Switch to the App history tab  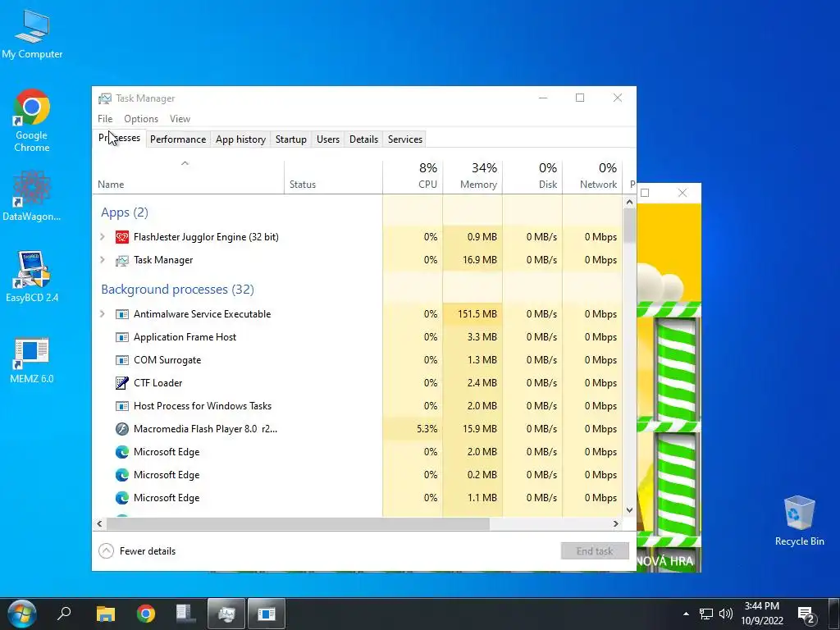pyautogui.click(x=240, y=139)
